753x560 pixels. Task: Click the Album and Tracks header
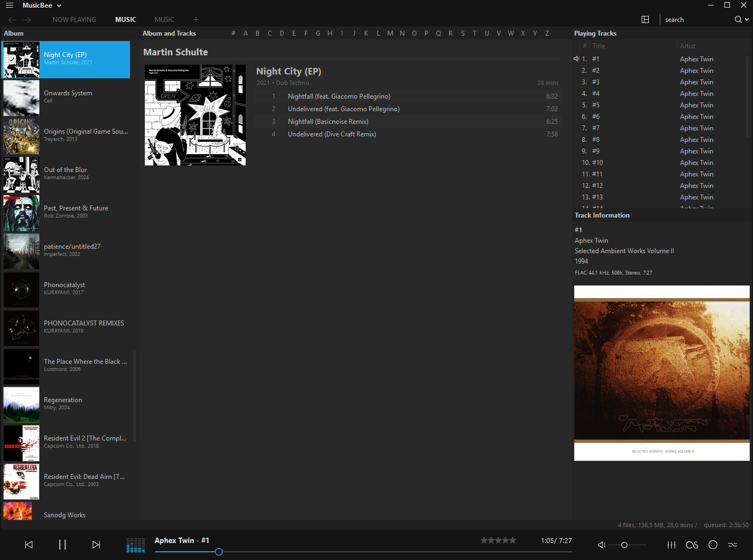(x=169, y=33)
